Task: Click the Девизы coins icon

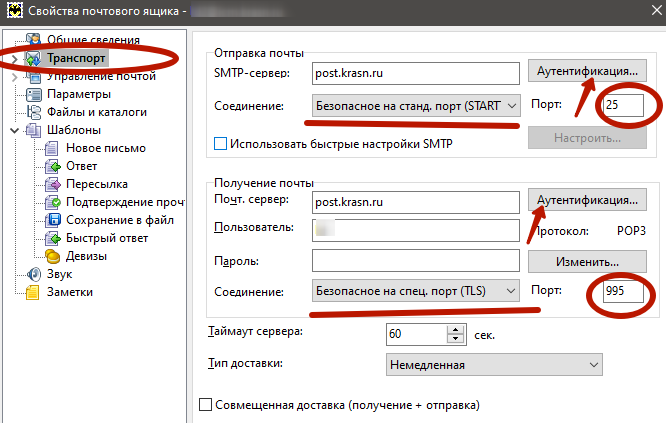Action: [52, 256]
